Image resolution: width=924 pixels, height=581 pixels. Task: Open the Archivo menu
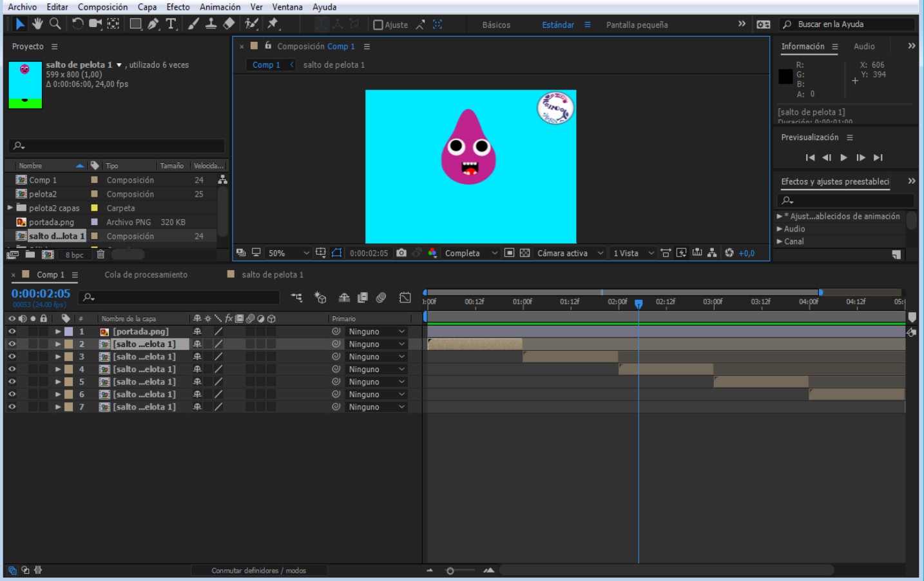(22, 7)
